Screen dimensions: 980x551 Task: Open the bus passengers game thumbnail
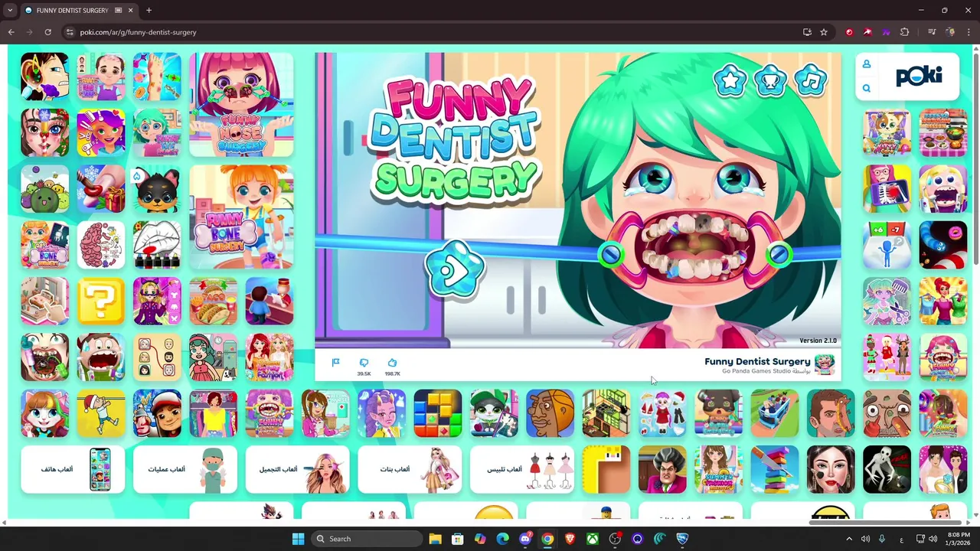[774, 413]
